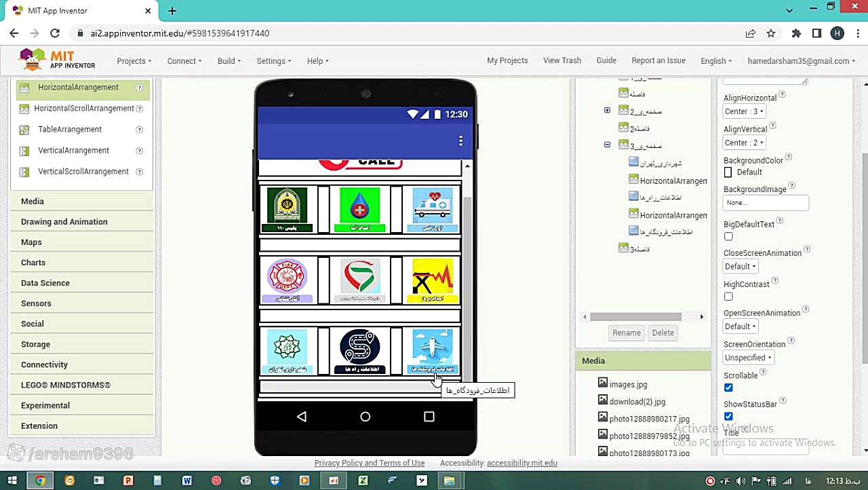868x490 pixels.
Task: Click the blood transfusion image button
Action: 360,210
